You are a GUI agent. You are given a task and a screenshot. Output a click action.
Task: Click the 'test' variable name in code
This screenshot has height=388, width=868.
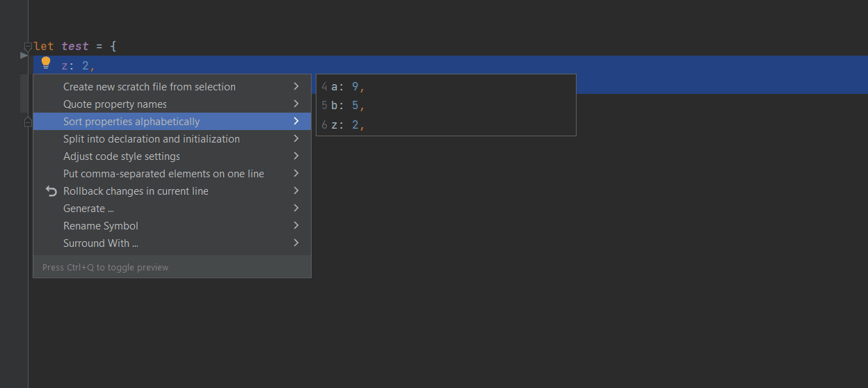(x=75, y=47)
